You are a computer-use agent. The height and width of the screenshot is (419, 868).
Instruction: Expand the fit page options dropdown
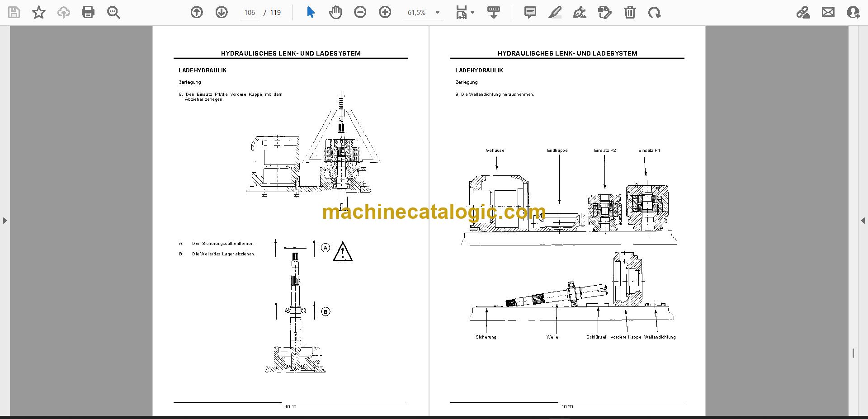[472, 13]
